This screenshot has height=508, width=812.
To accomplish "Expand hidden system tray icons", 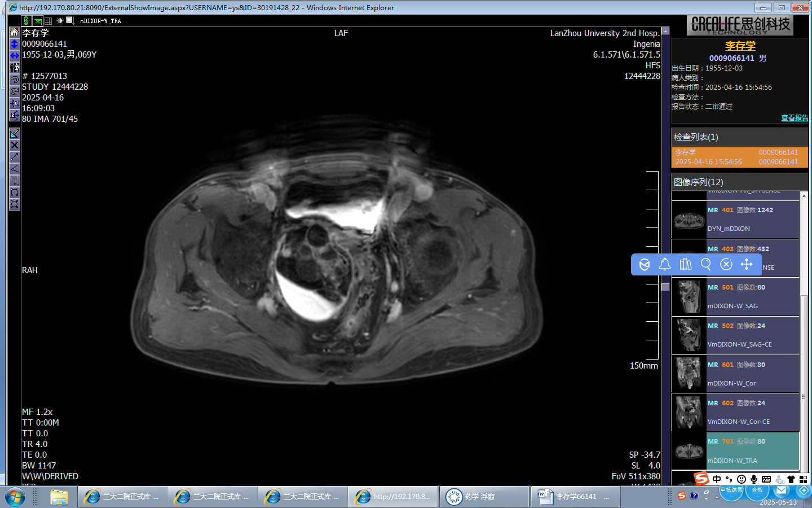I will pos(717,497).
